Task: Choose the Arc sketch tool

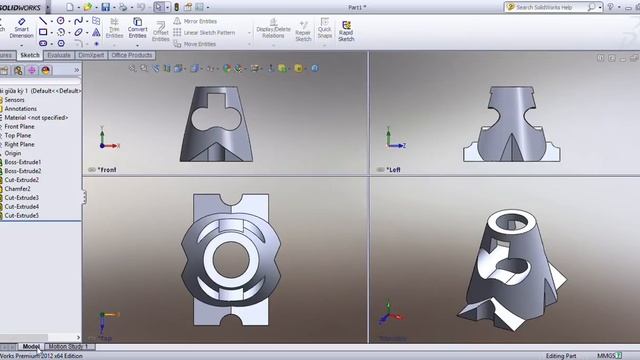Action: 61,32
